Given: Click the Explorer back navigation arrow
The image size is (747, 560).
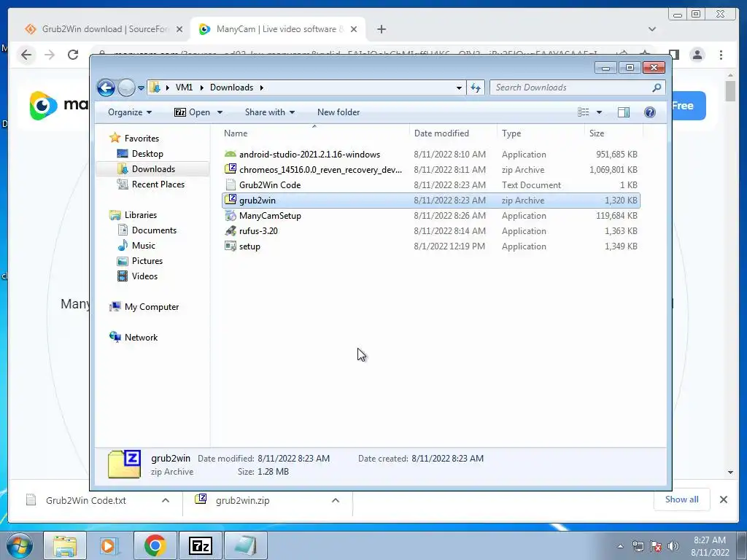Looking at the screenshot, I should pos(106,87).
